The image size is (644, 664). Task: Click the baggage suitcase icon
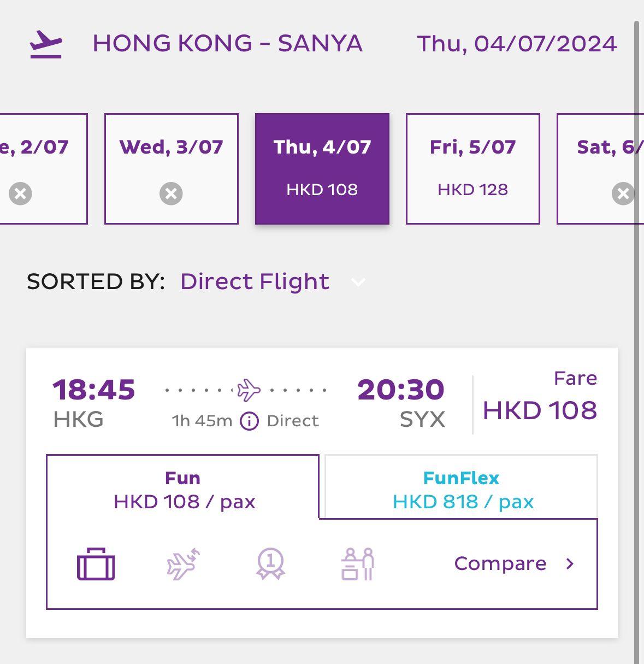click(x=96, y=564)
